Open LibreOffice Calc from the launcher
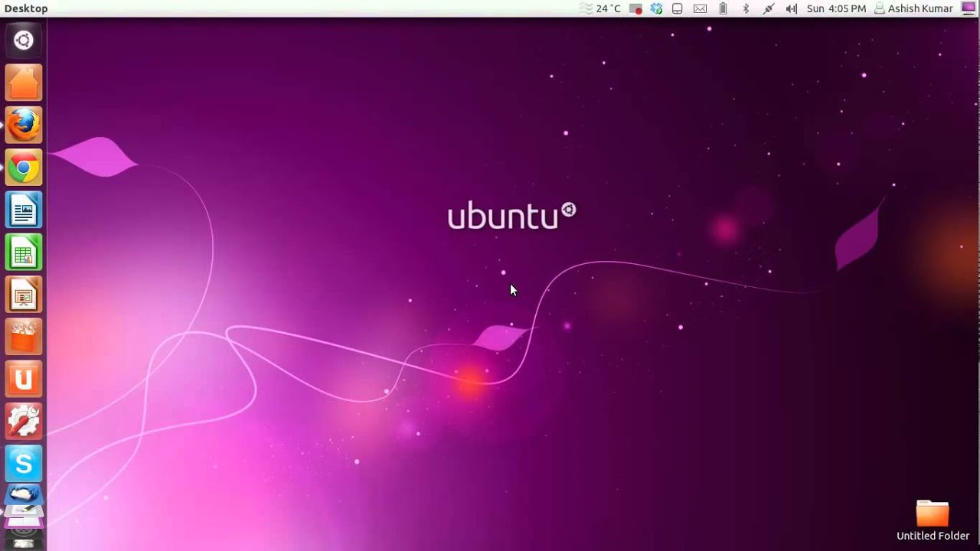 click(x=24, y=252)
